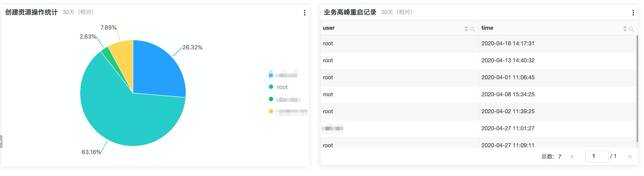Toggle the yellow legend entry in the pie chart
The height and width of the screenshot is (176, 644).
tap(288, 111)
